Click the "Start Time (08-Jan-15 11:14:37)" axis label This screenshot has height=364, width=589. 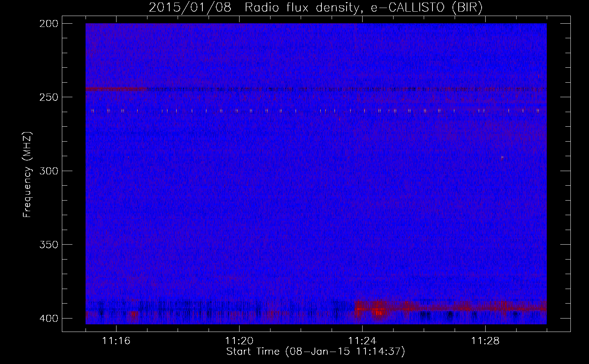[316, 352]
